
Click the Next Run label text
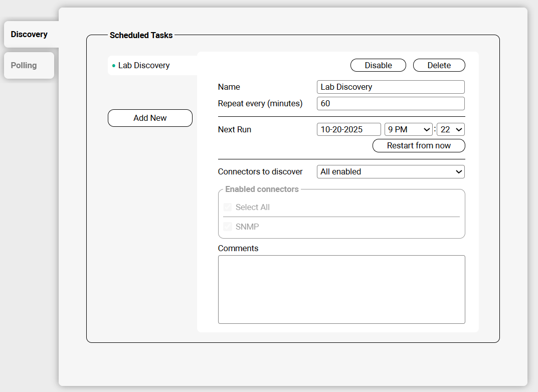(235, 130)
